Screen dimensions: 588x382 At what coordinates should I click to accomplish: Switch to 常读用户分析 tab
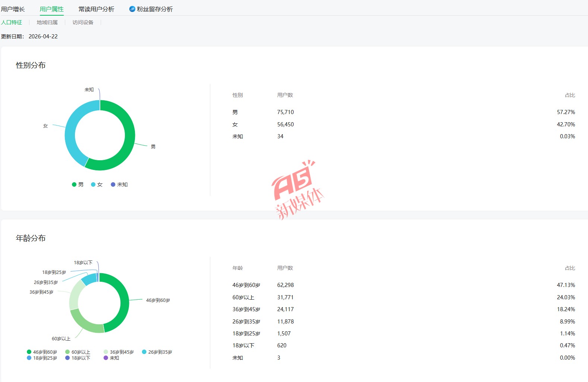click(x=96, y=9)
